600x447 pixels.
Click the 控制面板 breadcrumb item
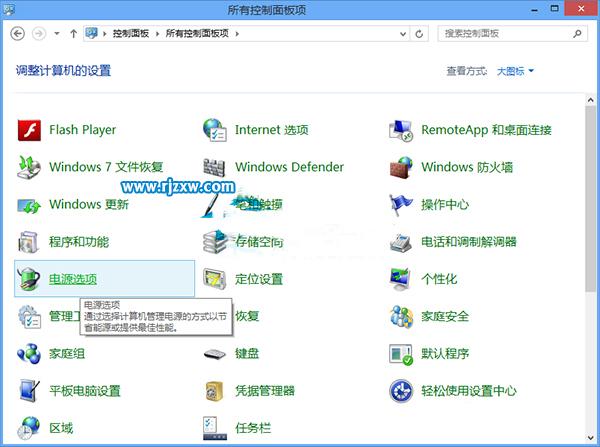pos(130,34)
